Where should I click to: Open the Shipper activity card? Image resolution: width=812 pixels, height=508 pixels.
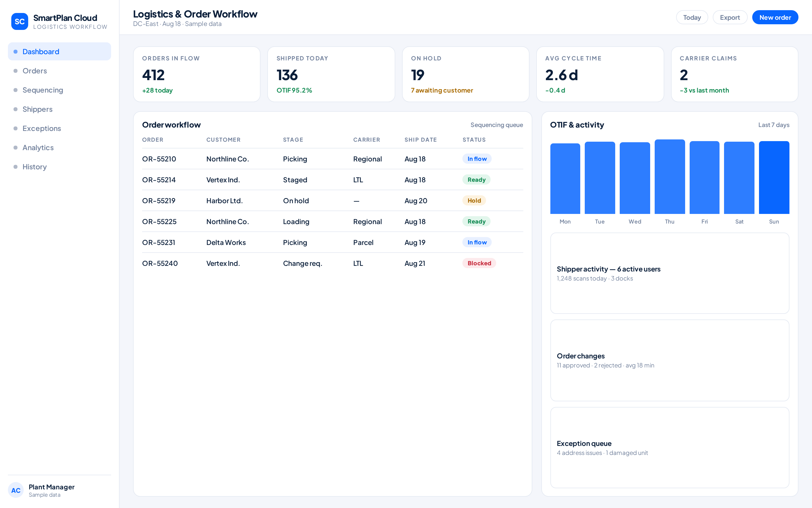670,273
